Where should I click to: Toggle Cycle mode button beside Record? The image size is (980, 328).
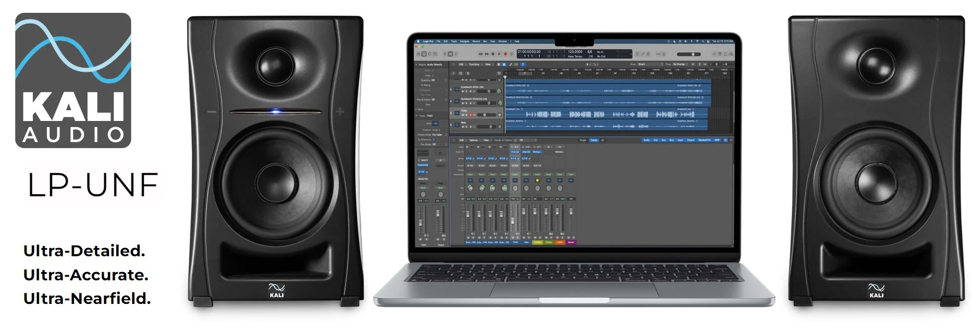[x=511, y=54]
